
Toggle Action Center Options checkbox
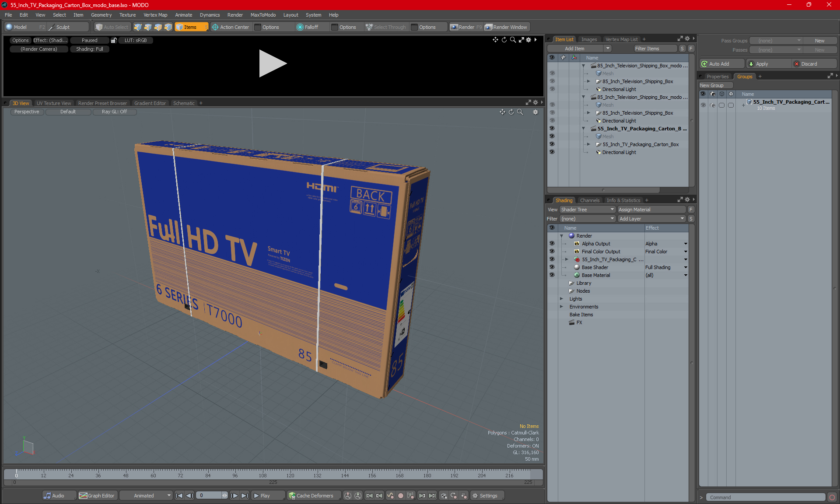click(258, 27)
